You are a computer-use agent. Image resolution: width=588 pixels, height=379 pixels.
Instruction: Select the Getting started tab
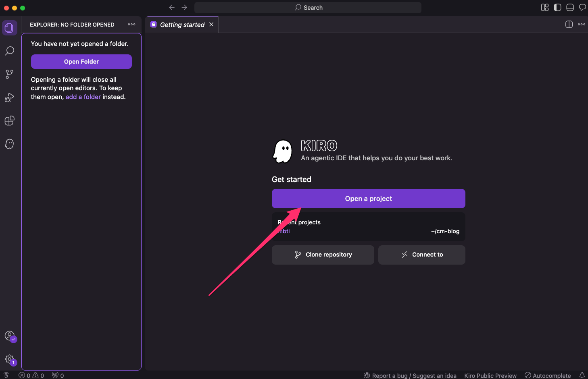181,25
